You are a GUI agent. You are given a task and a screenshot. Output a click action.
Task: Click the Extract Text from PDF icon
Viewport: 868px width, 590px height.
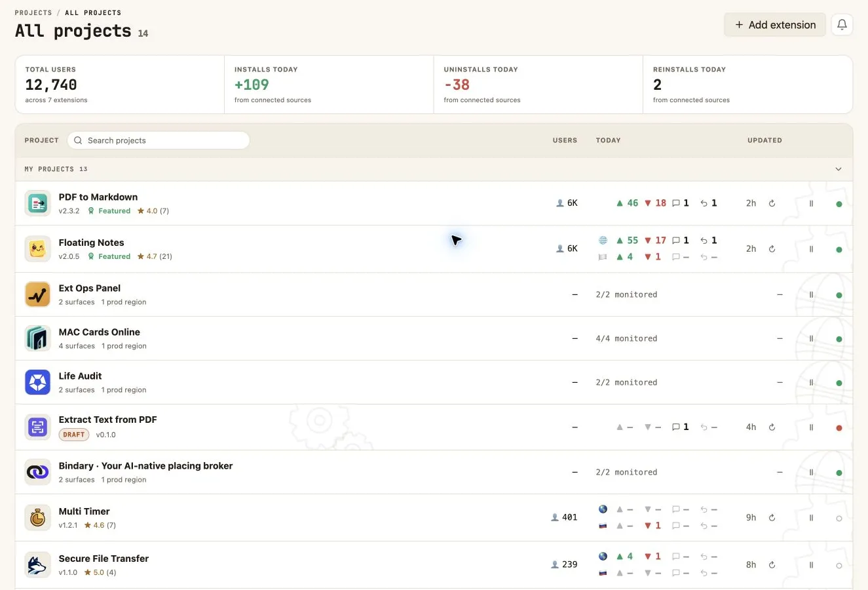[x=38, y=427]
